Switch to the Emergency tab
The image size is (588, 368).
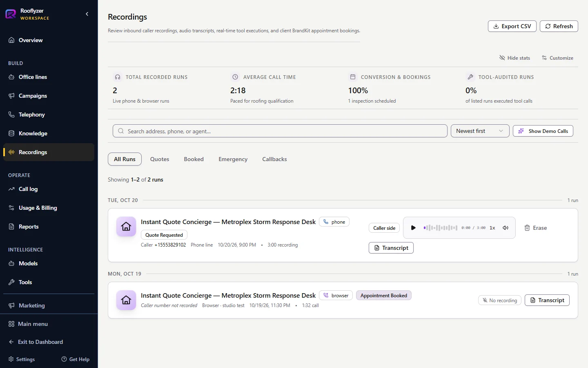coord(233,159)
